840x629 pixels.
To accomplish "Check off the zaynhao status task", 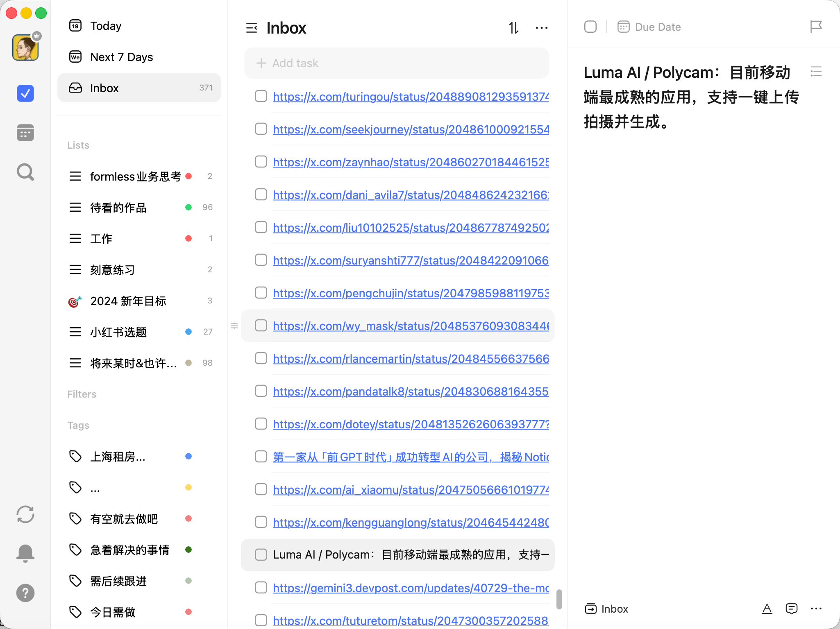I will pyautogui.click(x=261, y=162).
